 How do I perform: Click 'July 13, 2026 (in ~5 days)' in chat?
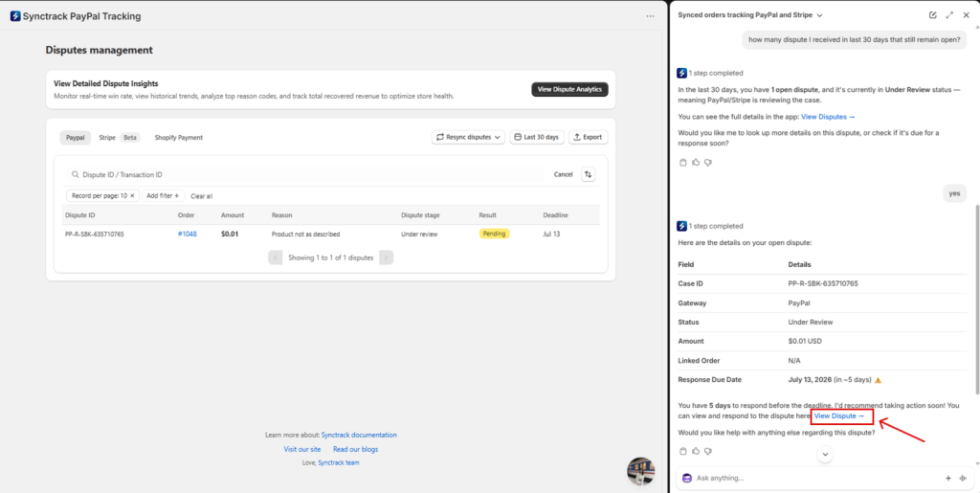tap(830, 379)
